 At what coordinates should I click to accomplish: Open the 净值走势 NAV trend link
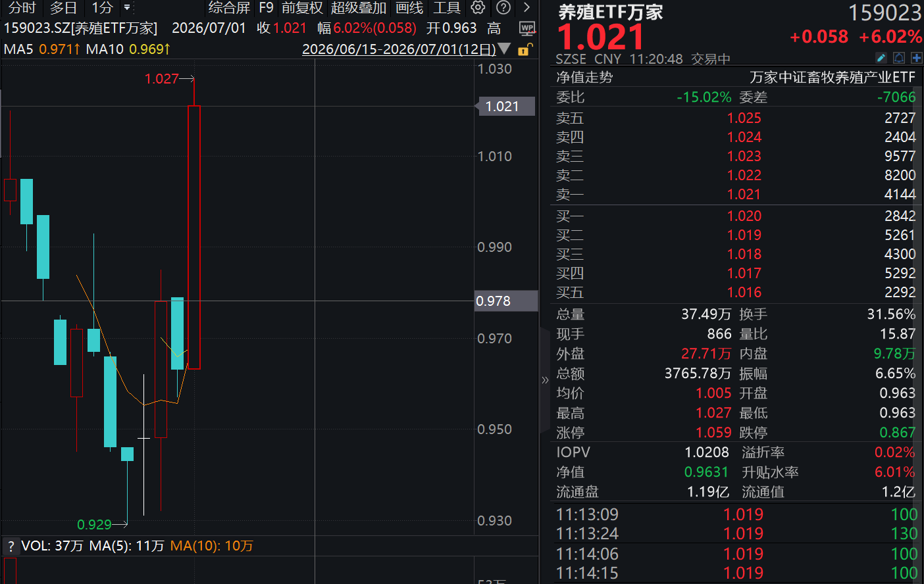pyautogui.click(x=584, y=78)
